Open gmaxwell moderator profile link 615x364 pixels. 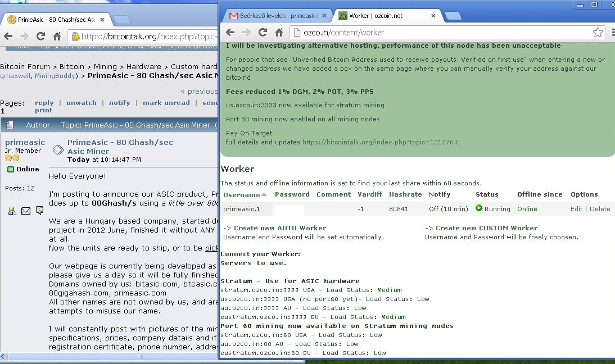pyautogui.click(x=15, y=76)
